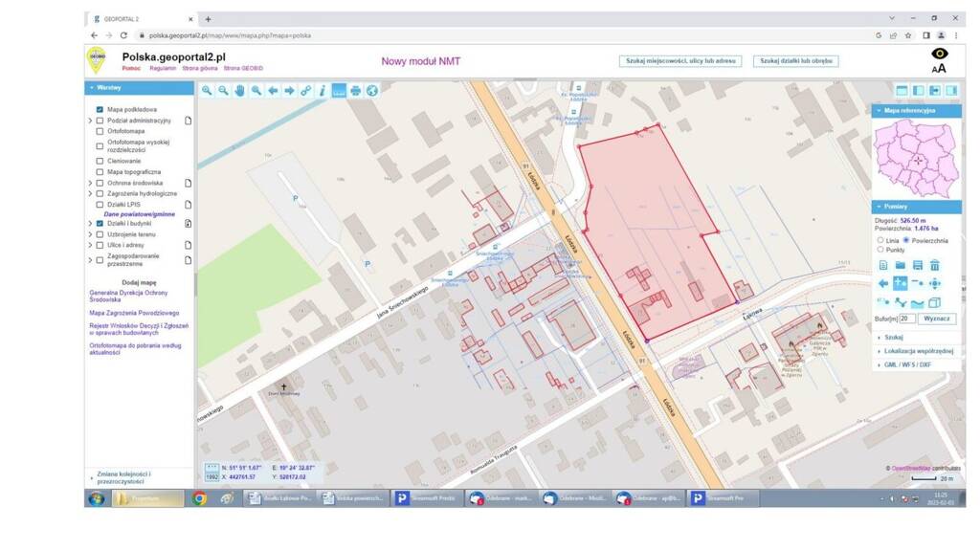
Task: Delete measurements with trash icon
Action: pos(934,265)
